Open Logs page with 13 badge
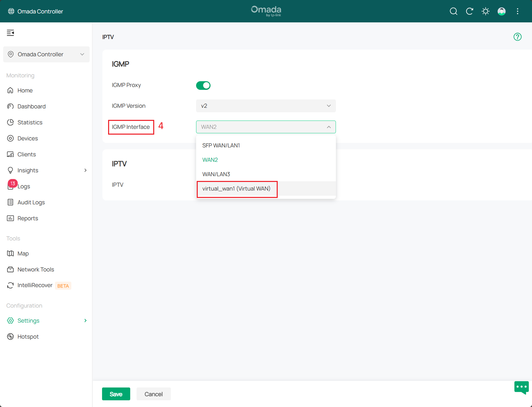 click(24, 186)
